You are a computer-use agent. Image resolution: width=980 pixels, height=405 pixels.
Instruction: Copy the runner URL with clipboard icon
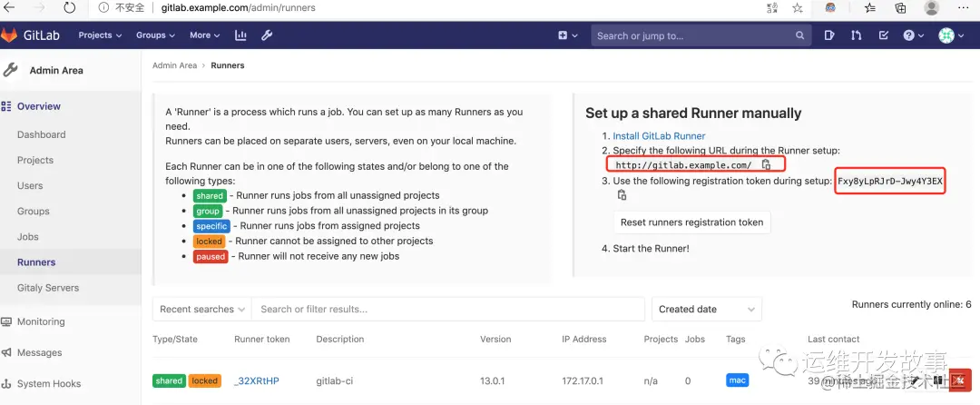point(766,164)
